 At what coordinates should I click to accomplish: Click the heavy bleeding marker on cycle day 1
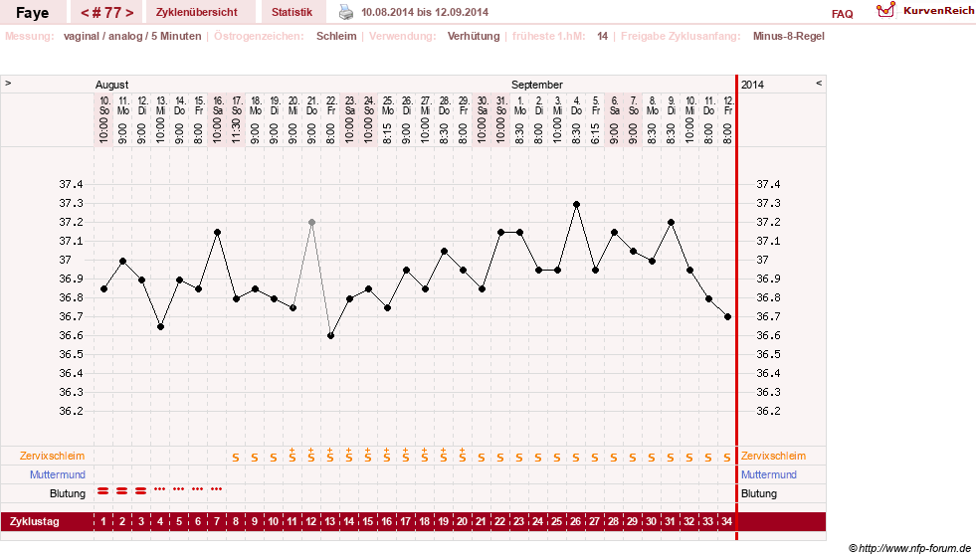point(103,491)
